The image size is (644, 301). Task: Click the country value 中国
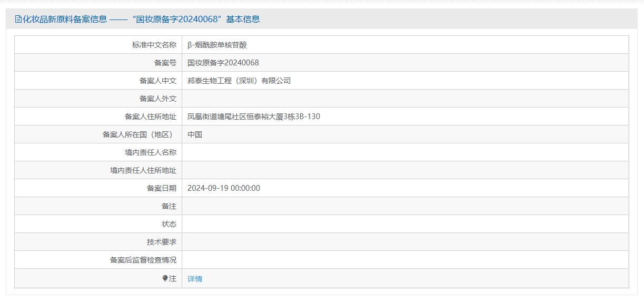click(195, 134)
